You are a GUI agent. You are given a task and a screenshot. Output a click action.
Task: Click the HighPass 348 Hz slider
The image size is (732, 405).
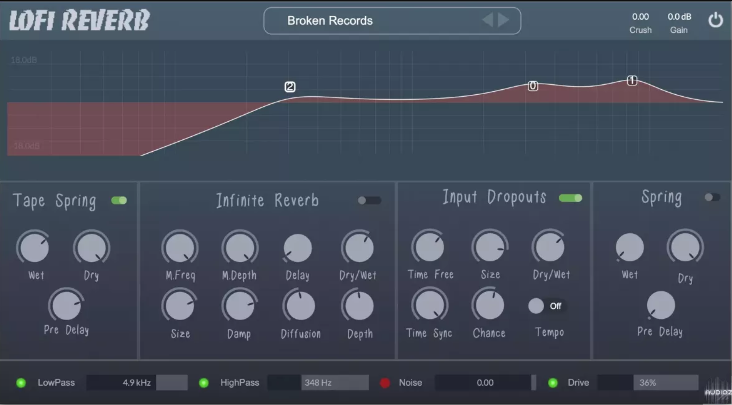coord(318,383)
